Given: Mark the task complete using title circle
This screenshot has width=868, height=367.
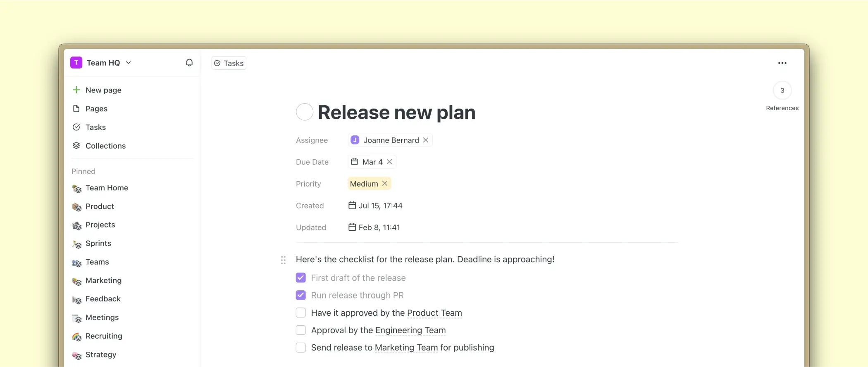Looking at the screenshot, I should pos(305,112).
